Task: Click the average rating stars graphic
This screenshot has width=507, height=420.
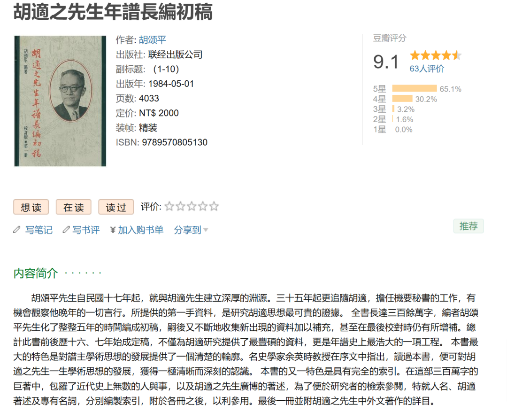Action: [x=436, y=55]
